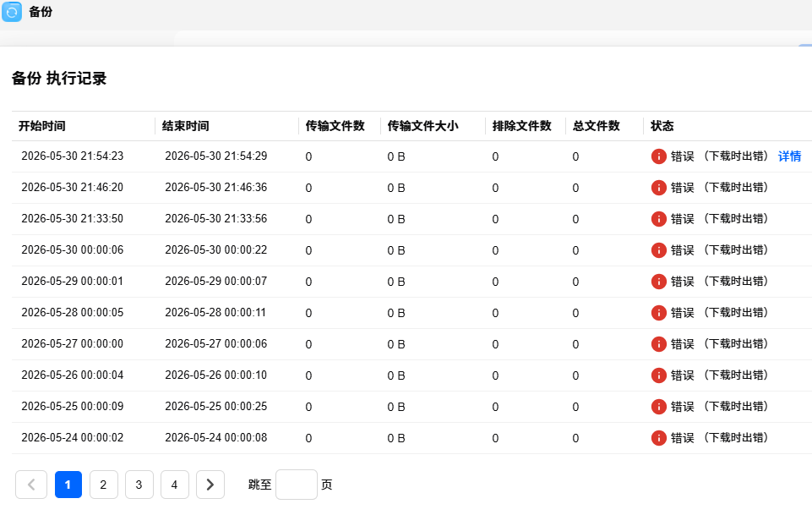Screen dimensions: 812x515
Task: Click error icon for 2026-05-30 21:54:23 row
Action: [659, 156]
